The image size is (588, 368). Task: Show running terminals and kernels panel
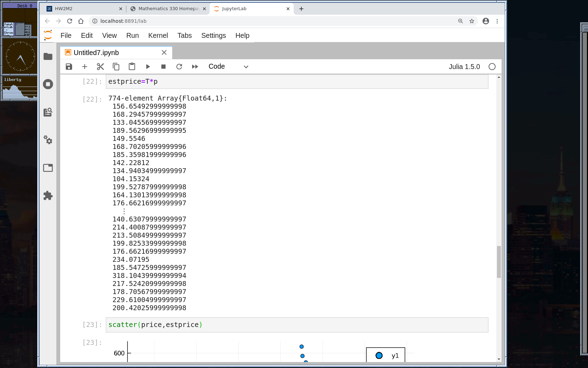(x=48, y=84)
